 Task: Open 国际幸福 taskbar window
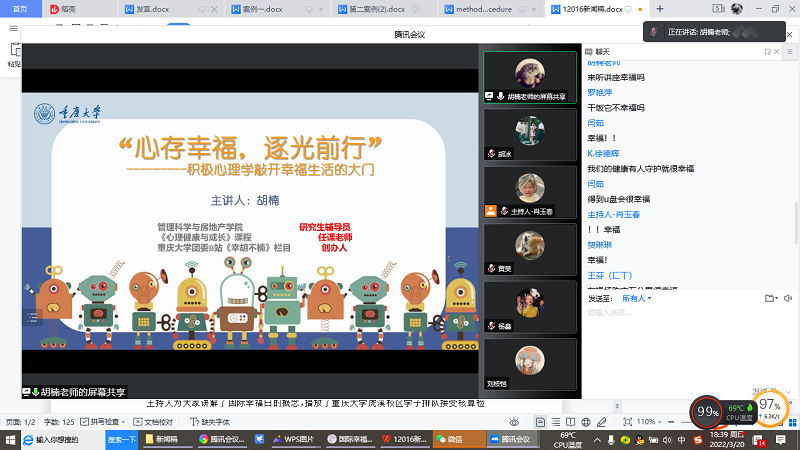[x=350, y=439]
